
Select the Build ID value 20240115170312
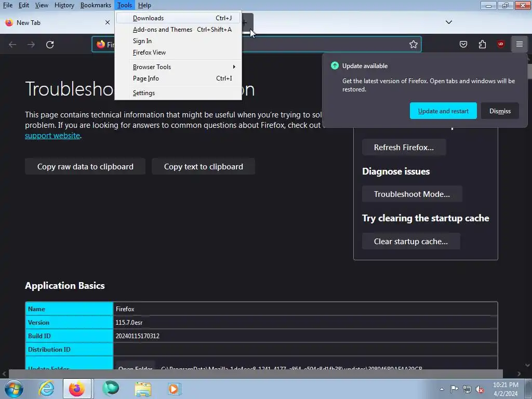pos(137,336)
